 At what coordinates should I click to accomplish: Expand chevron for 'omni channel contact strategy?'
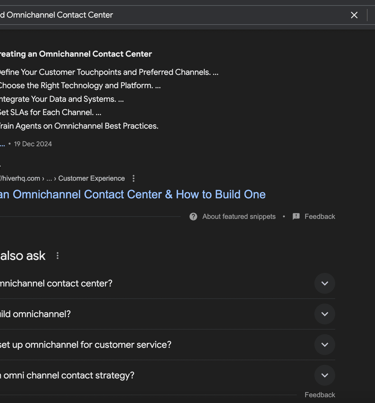(x=325, y=375)
